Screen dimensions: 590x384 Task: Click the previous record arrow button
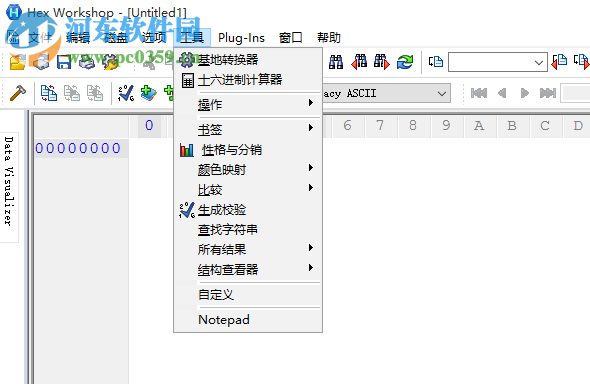[x=502, y=93]
